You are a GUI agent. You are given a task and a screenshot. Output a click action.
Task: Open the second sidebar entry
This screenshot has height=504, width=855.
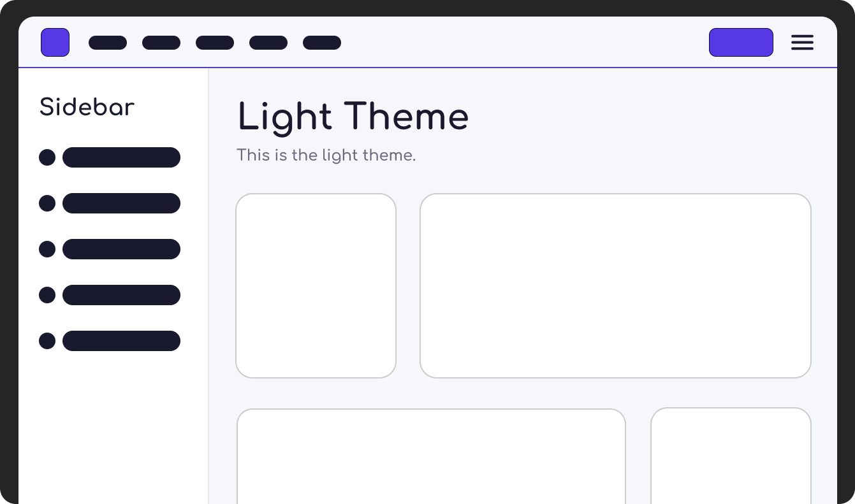tap(121, 203)
